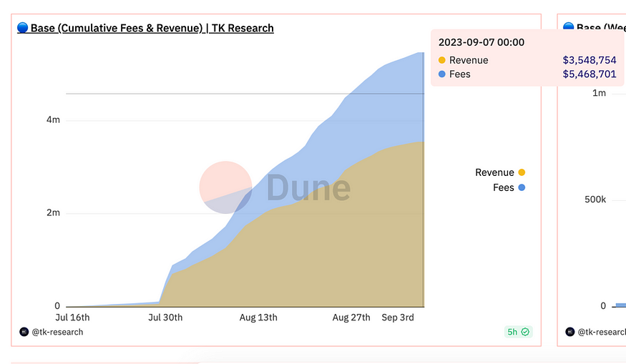626x364 pixels.
Task: Click the tk-research avatar icon in left chart footer
Action: (x=24, y=332)
